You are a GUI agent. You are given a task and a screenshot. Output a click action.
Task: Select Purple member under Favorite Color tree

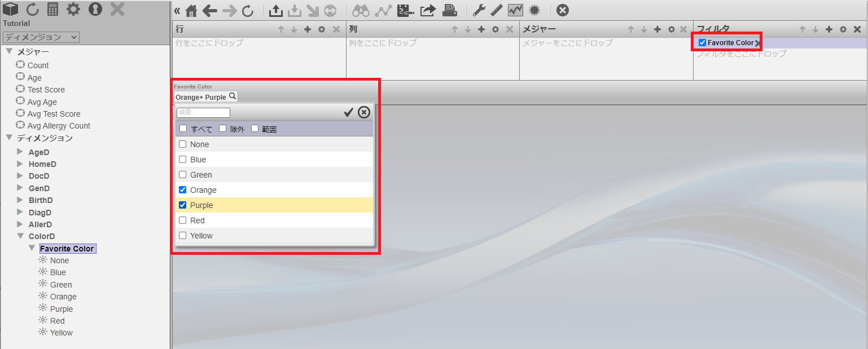(61, 309)
